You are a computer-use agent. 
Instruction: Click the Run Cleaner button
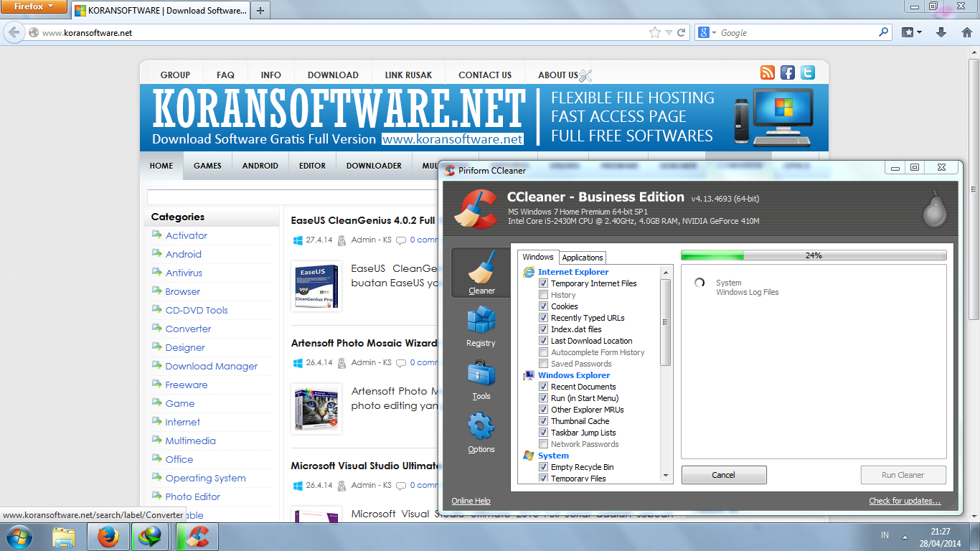point(903,475)
